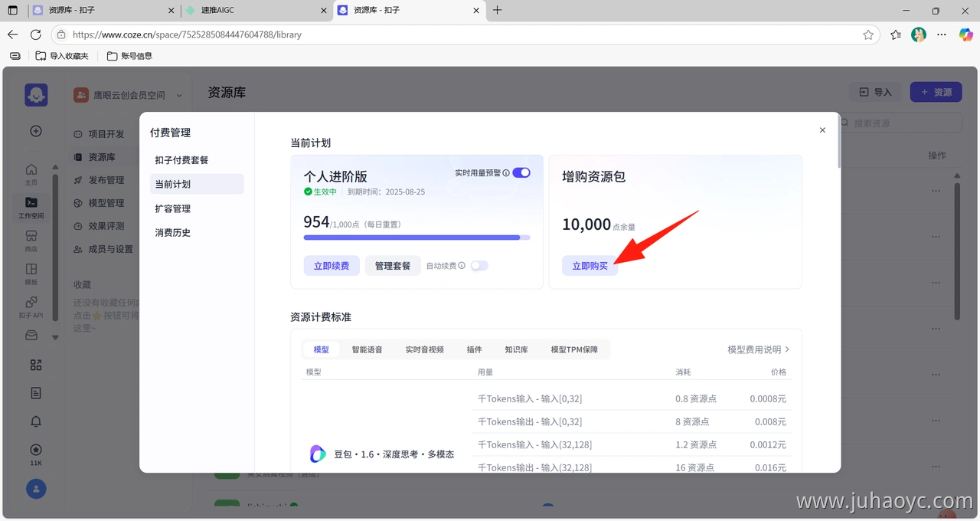
Task: Open the browser tab actions menu icon
Action: click(x=12, y=11)
